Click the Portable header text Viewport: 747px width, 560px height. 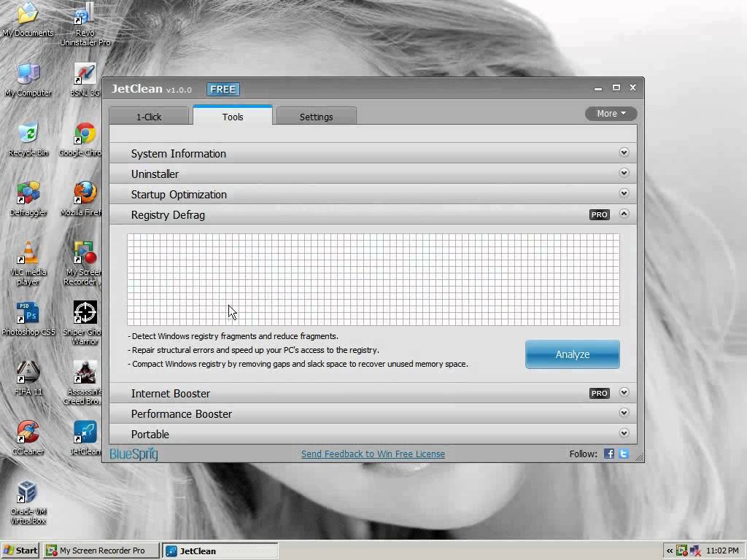click(150, 435)
